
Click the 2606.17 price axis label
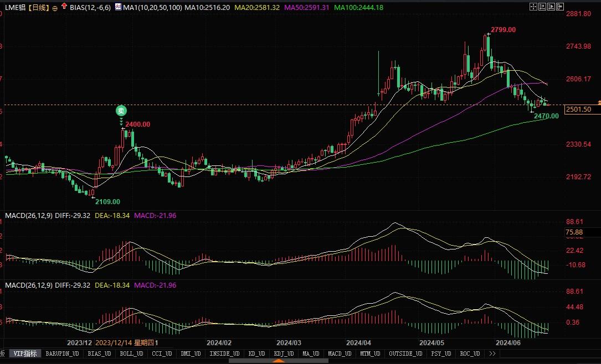click(578, 79)
